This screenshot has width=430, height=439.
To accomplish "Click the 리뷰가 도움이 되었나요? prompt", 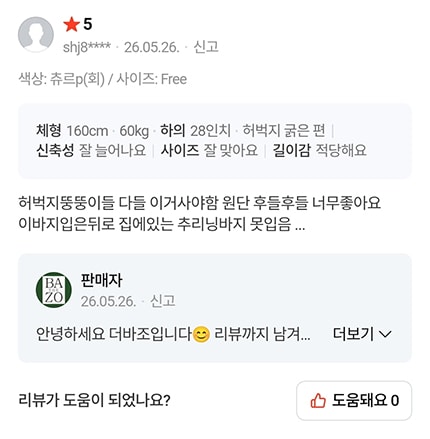I will [x=94, y=400].
